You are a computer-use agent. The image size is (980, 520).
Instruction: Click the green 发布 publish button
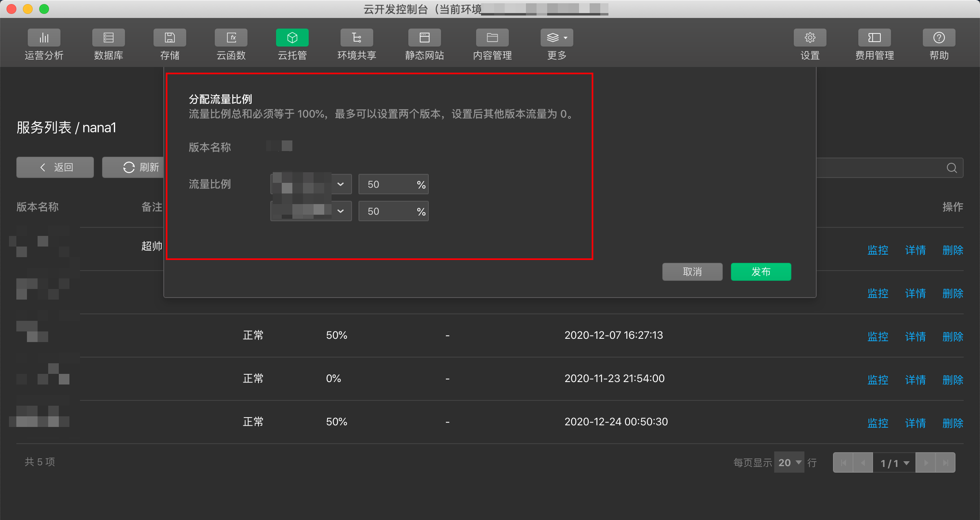tap(760, 272)
